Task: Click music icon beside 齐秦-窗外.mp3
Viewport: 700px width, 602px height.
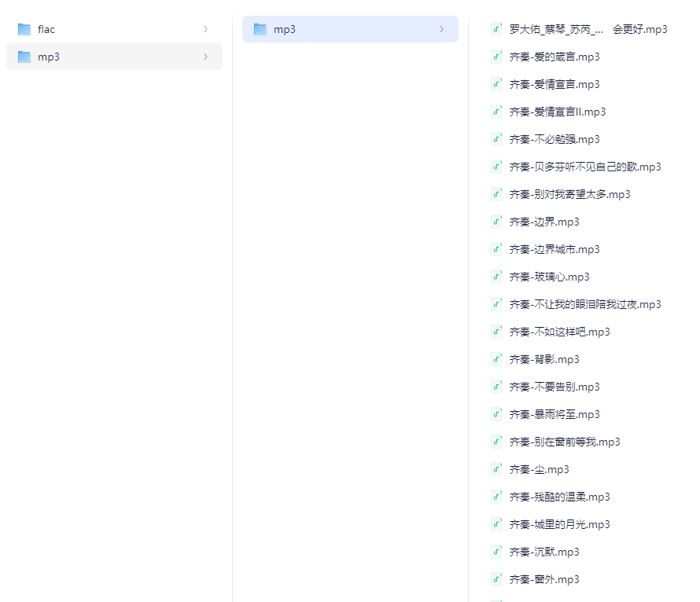Action: point(496,579)
